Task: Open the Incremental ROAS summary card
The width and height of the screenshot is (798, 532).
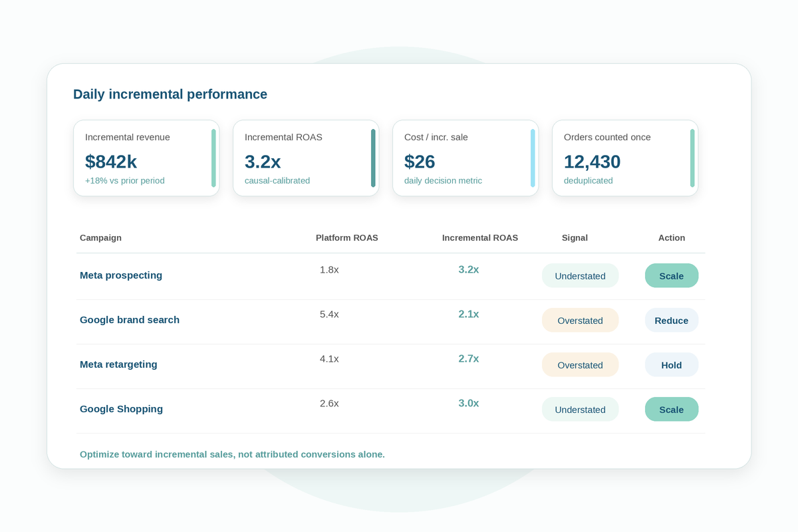Action: (306, 158)
